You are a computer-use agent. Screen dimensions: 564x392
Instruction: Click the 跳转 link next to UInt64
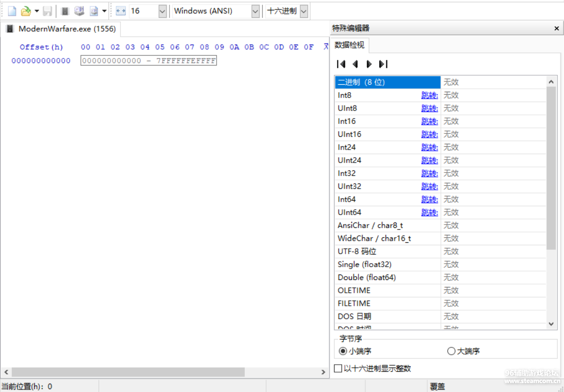[429, 212]
